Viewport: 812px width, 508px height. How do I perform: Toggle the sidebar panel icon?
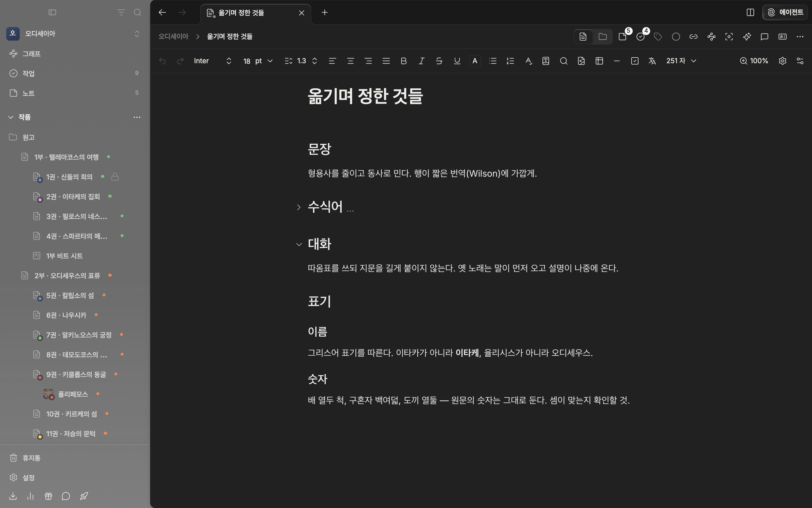[52, 12]
